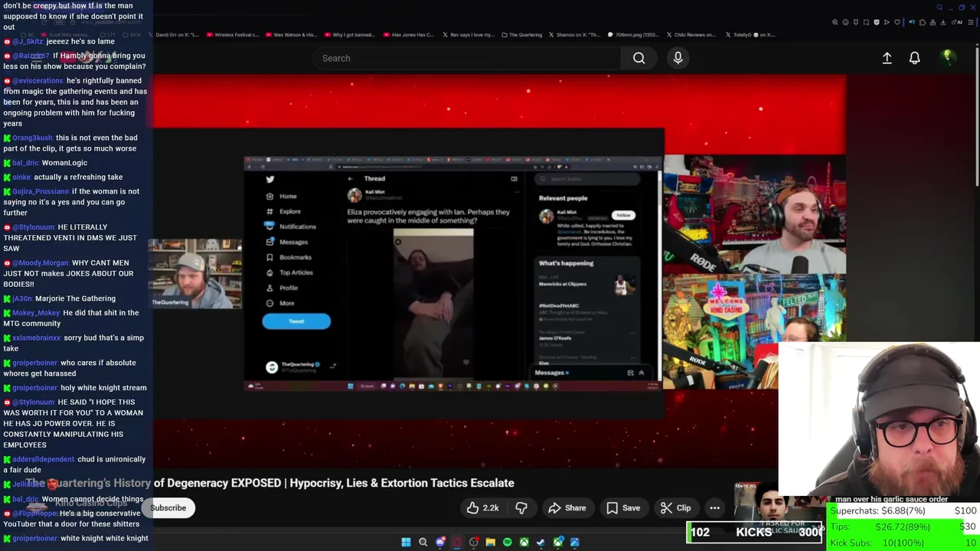Open the 'Rev says I love my...' bookmark
The width and height of the screenshot is (980, 551).
tap(468, 34)
